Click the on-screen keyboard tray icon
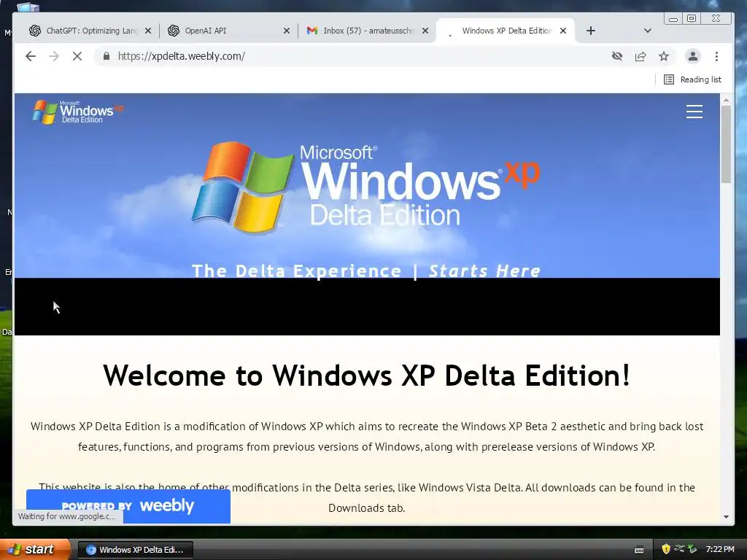The image size is (747, 560). click(639, 550)
